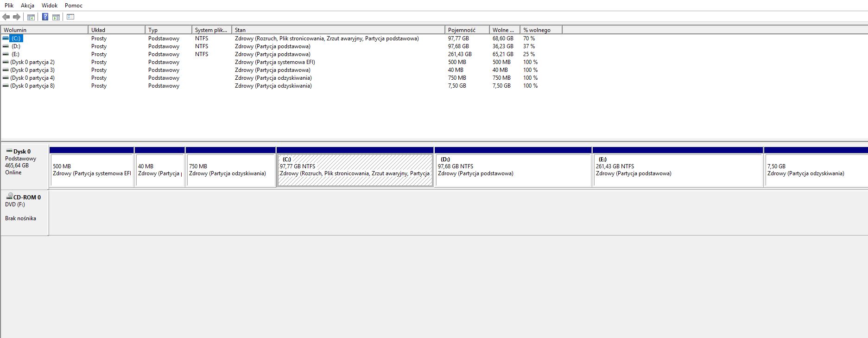Image resolution: width=868 pixels, height=338 pixels.
Task: Click the 25 % free value
Action: [x=529, y=54]
